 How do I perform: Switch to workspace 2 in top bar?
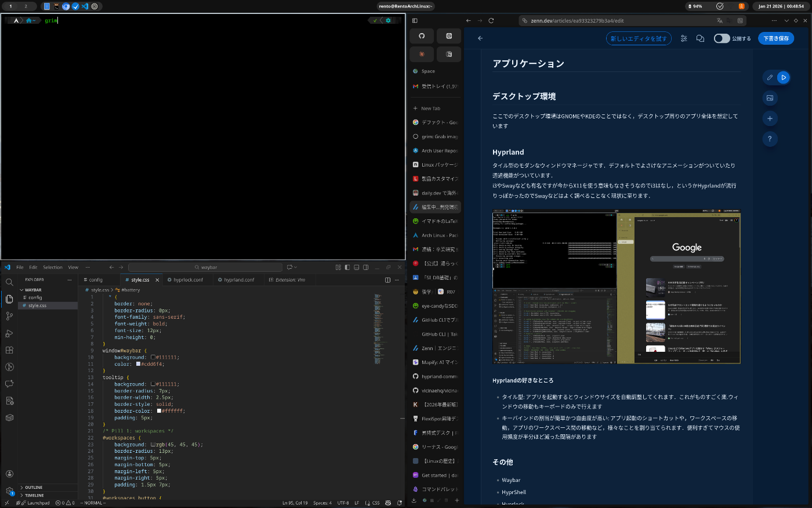coord(26,6)
